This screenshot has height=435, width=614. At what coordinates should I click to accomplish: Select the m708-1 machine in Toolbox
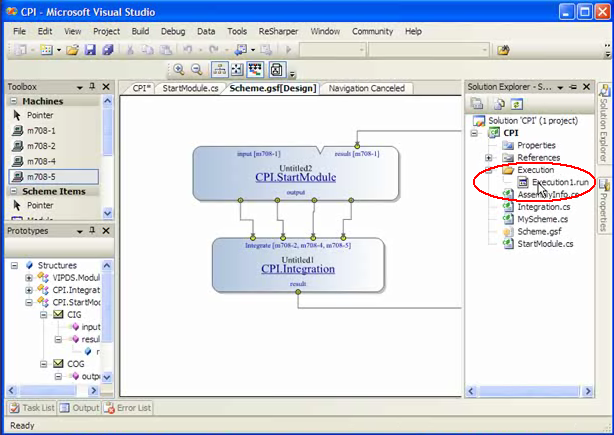[53, 131]
